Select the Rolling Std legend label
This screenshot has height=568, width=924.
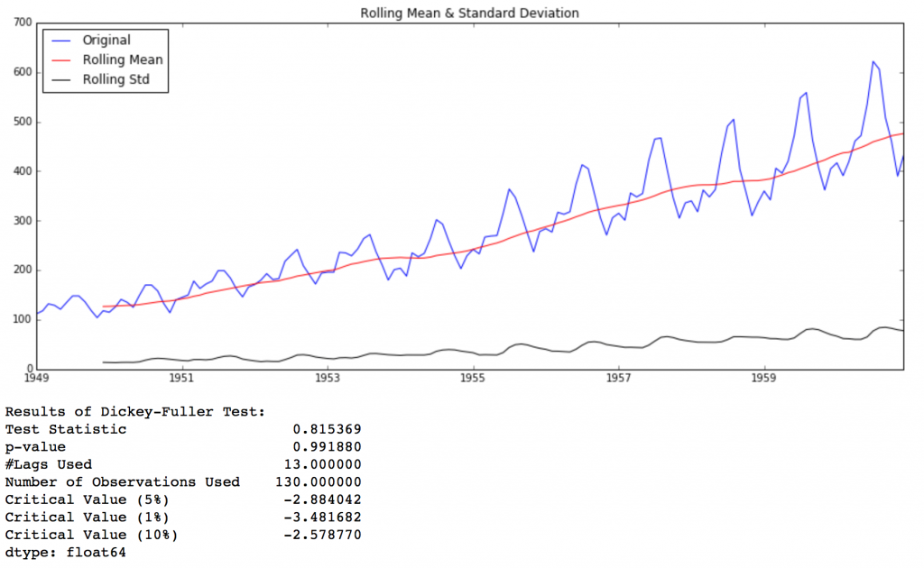117,79
